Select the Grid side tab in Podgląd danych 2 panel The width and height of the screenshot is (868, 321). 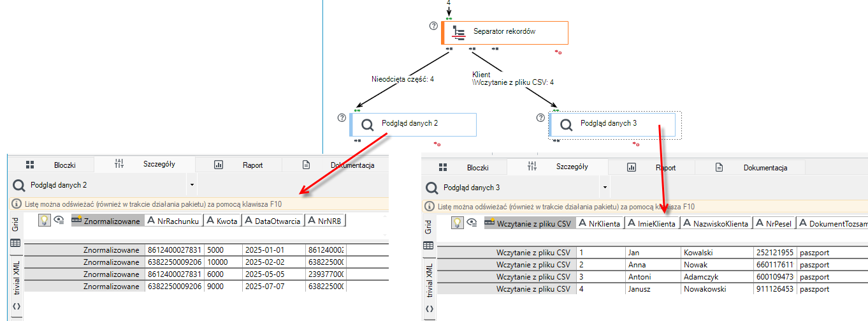(16, 223)
